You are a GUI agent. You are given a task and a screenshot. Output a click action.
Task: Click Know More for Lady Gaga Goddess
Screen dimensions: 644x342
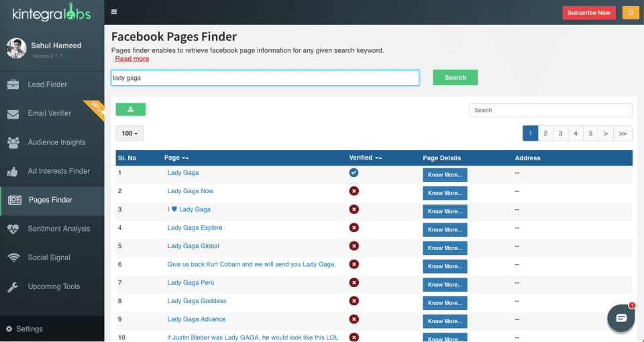tap(445, 303)
